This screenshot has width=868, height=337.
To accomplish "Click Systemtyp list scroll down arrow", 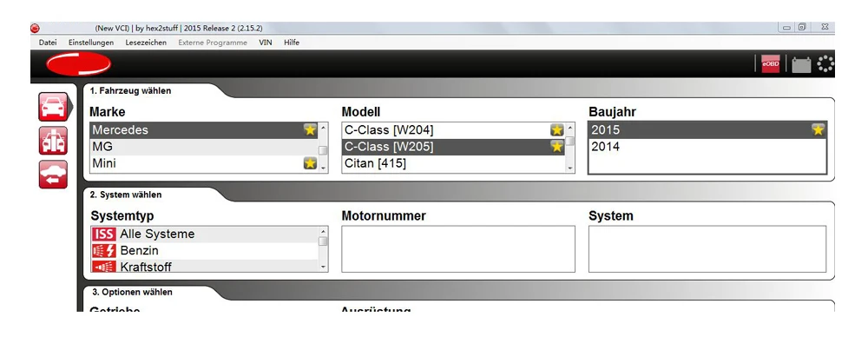I will pos(323,268).
